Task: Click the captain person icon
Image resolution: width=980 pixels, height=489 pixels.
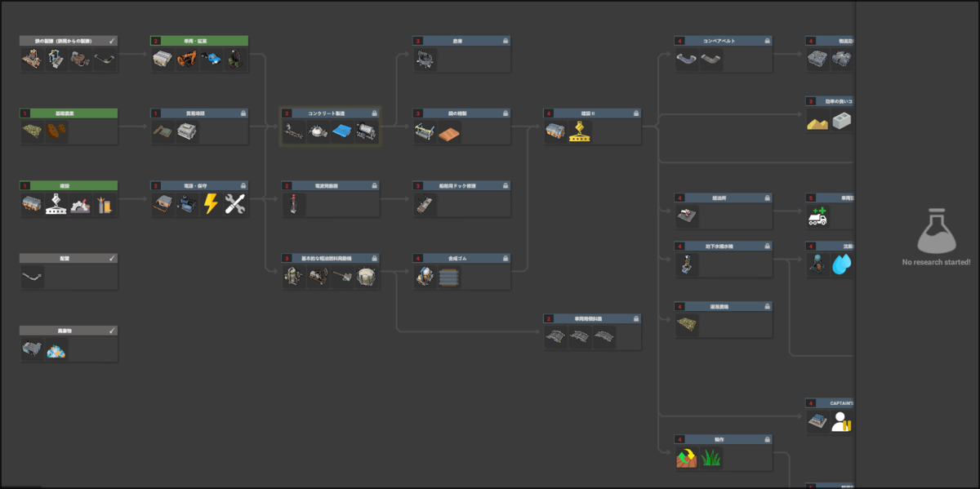Action: (x=841, y=421)
